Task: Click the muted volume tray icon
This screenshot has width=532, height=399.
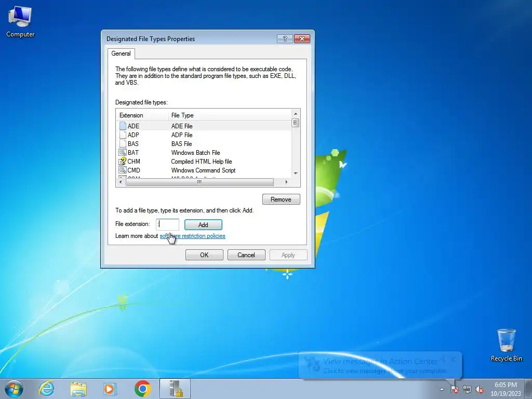Action: 480,389
